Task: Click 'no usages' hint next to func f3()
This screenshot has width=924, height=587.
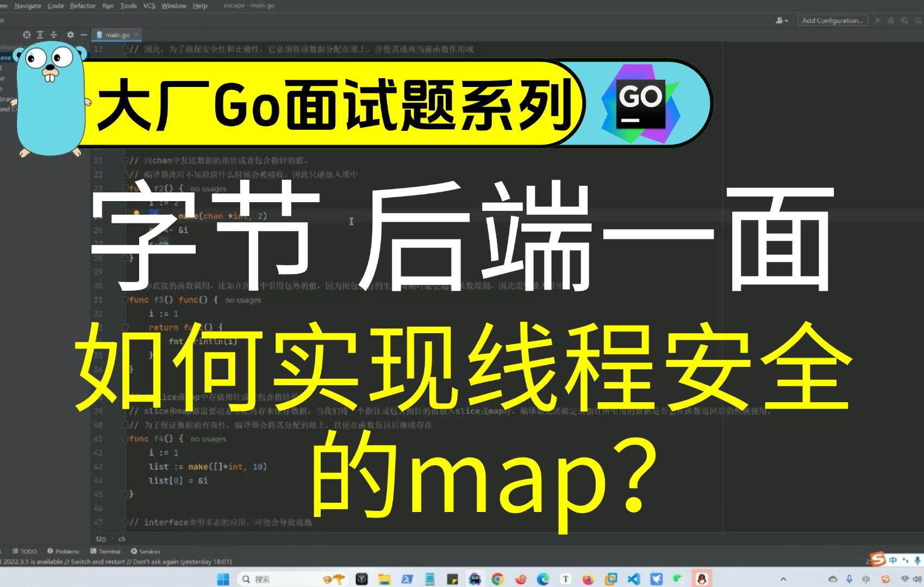Action: coord(243,300)
